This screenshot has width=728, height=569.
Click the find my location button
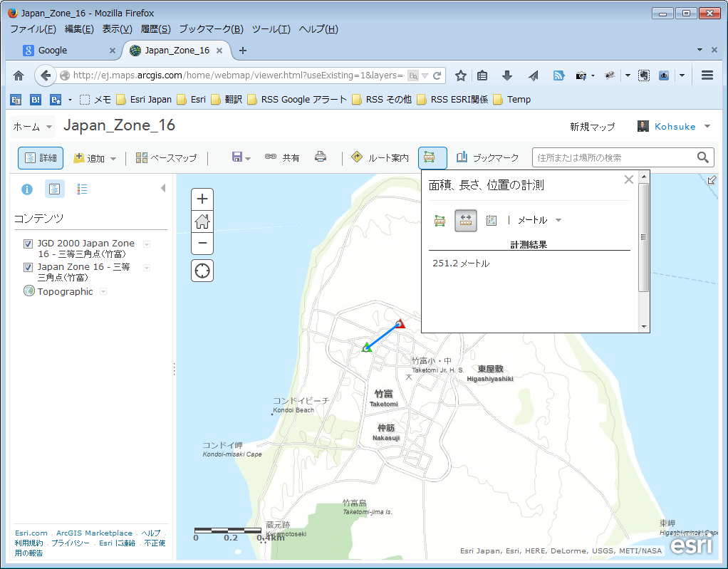coord(202,271)
